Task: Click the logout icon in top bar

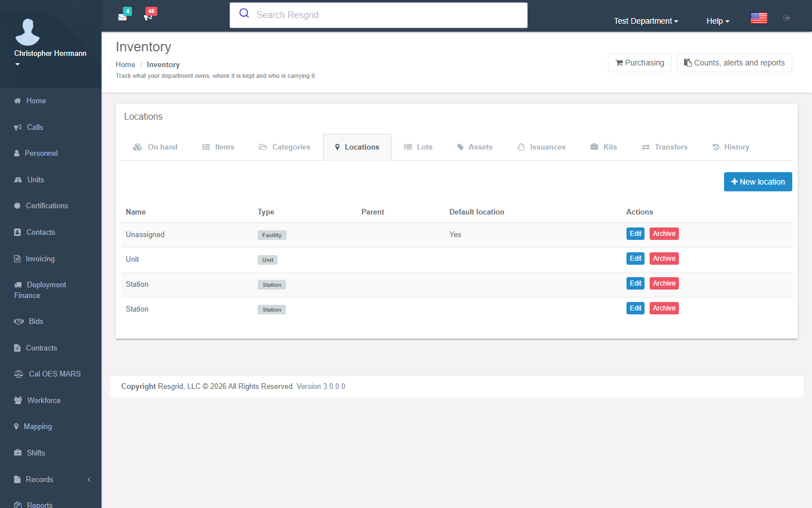Action: 787,18
